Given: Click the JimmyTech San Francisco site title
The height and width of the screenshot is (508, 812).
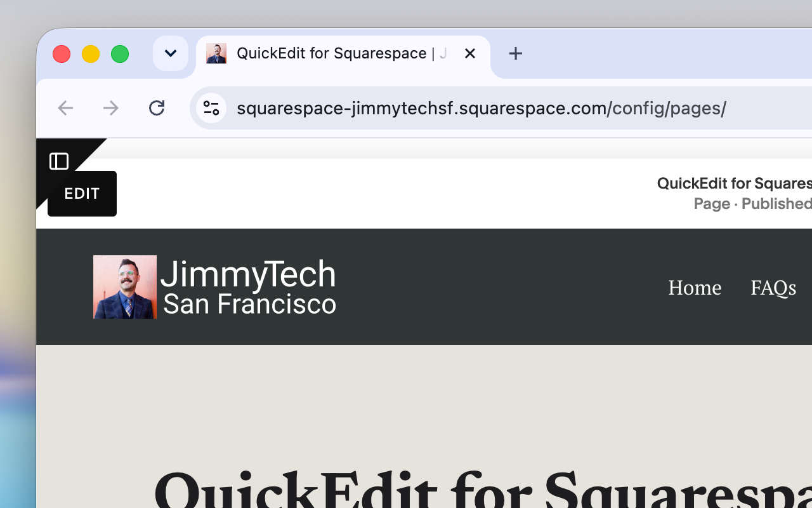Looking at the screenshot, I should 248,287.
